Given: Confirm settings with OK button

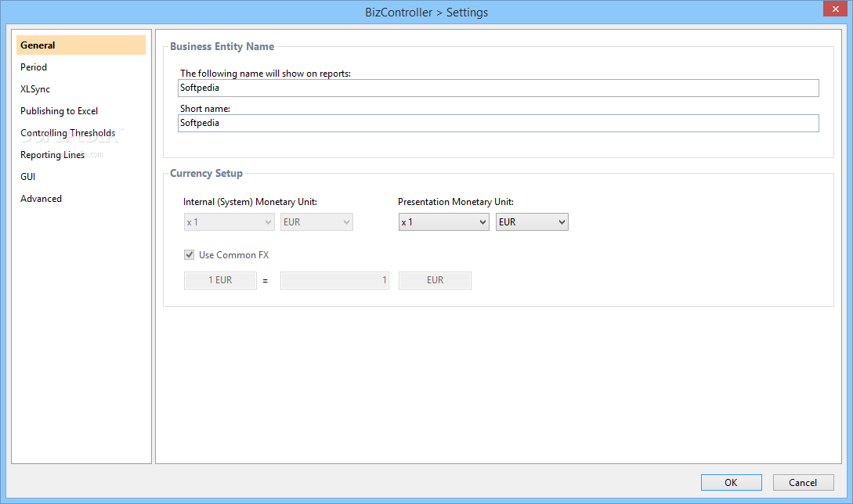Looking at the screenshot, I should tap(731, 483).
